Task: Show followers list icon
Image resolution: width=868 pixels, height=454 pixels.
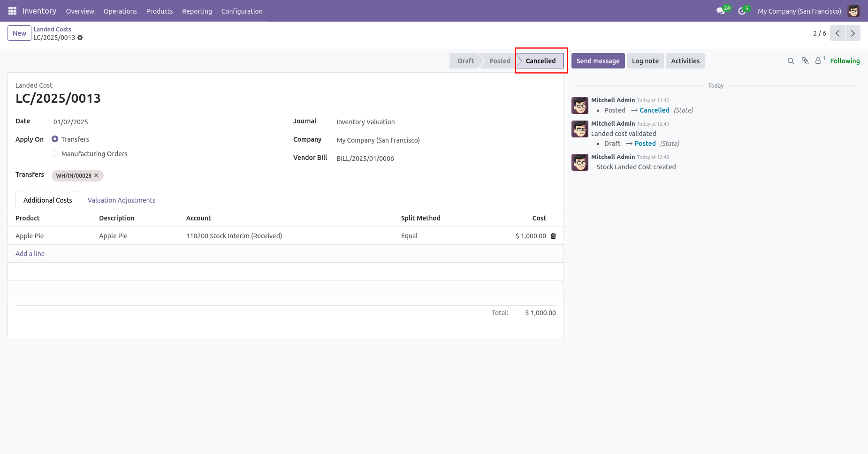Action: click(820, 61)
